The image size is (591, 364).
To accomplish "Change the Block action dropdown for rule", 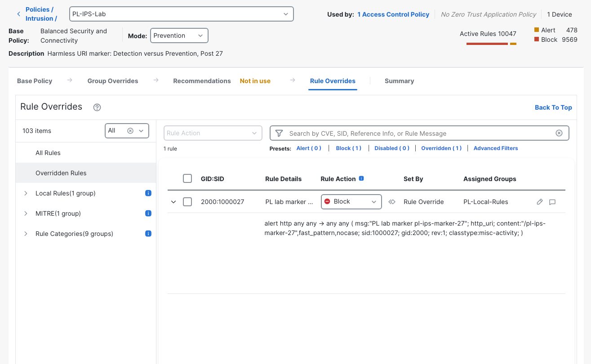I will pos(351,202).
